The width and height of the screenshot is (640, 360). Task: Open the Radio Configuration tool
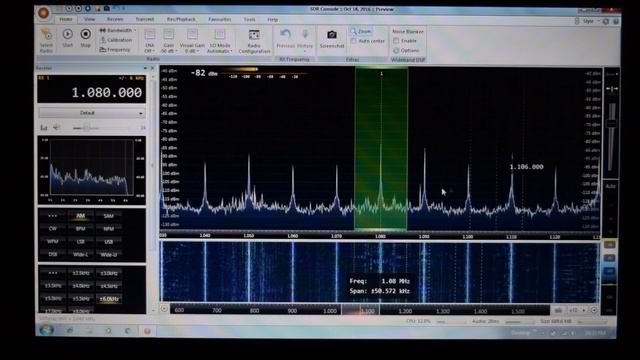point(254,41)
